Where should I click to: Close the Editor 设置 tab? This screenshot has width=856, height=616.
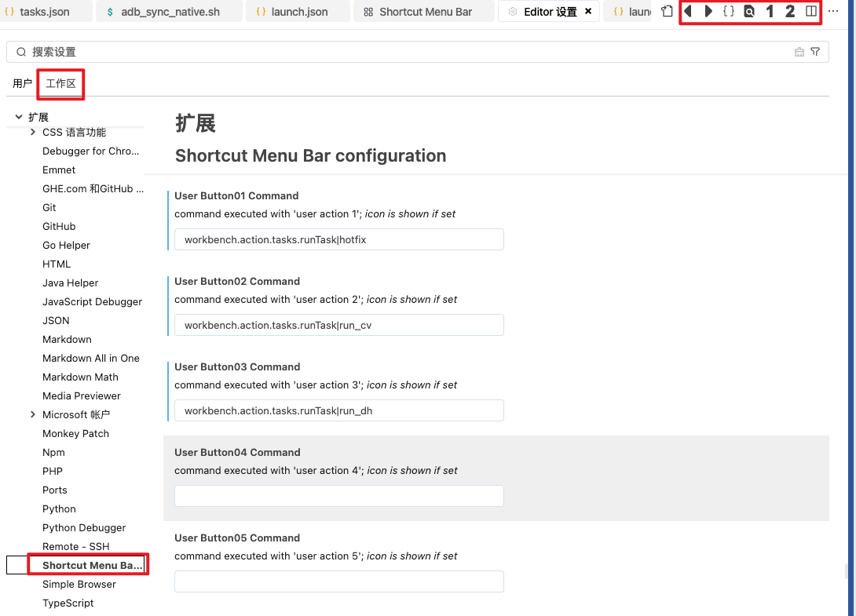pyautogui.click(x=588, y=12)
